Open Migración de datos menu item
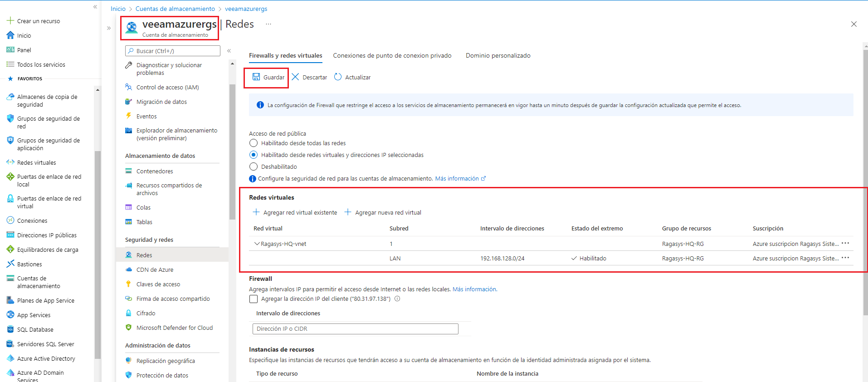Screen dimensions: 868x382 pos(161,102)
